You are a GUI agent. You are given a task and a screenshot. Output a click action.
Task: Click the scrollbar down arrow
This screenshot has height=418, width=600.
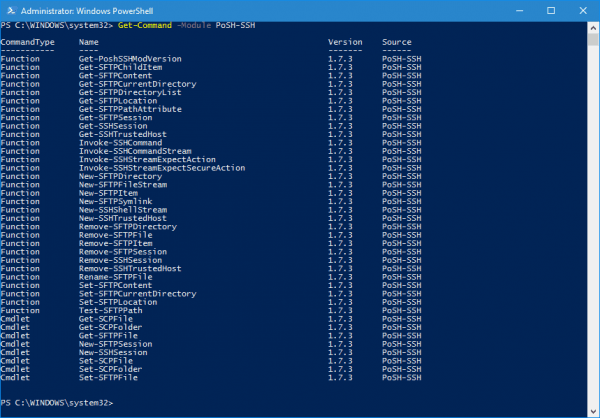(x=593, y=412)
